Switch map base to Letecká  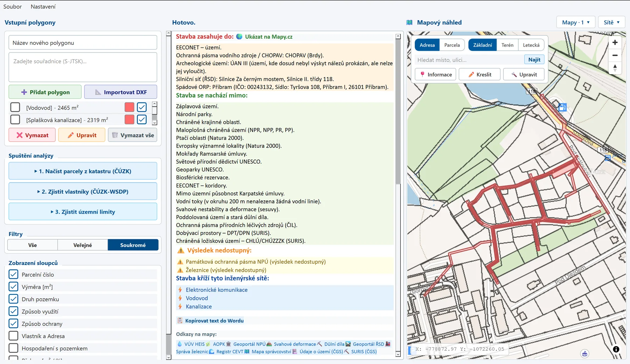[x=531, y=45]
